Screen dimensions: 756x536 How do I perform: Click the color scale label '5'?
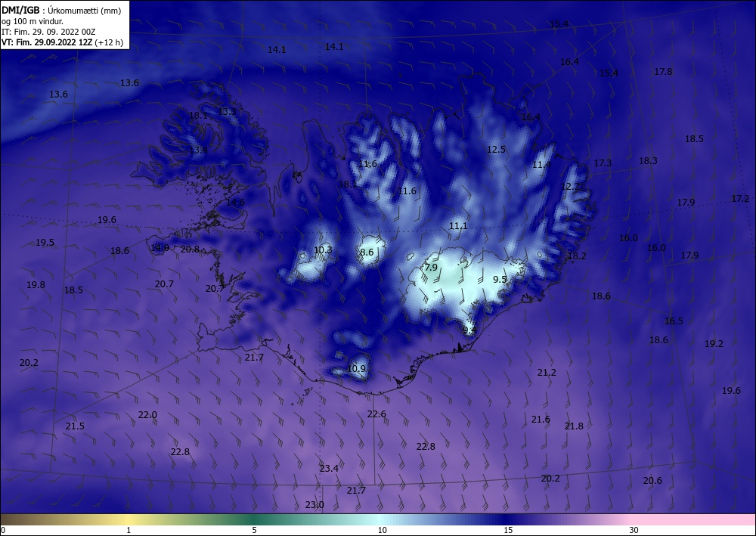tap(255, 530)
